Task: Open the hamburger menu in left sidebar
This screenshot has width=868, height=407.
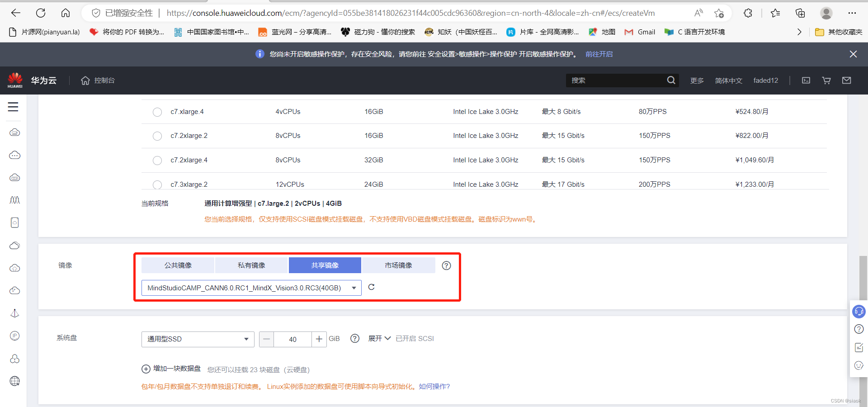Action: pyautogui.click(x=13, y=107)
